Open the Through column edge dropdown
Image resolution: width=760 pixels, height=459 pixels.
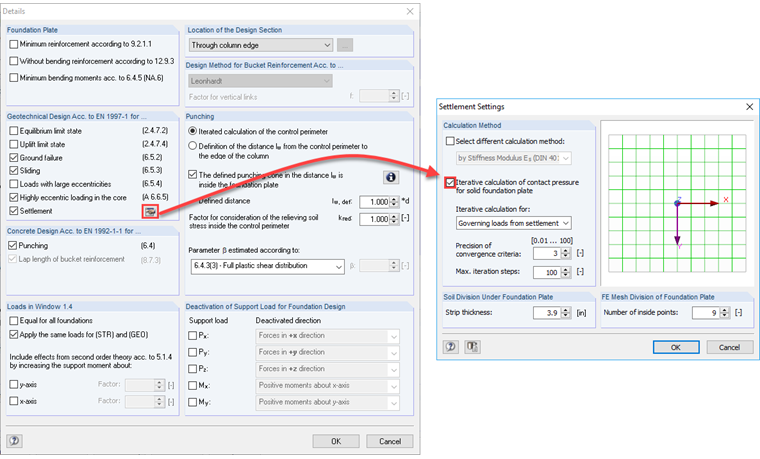(x=261, y=45)
